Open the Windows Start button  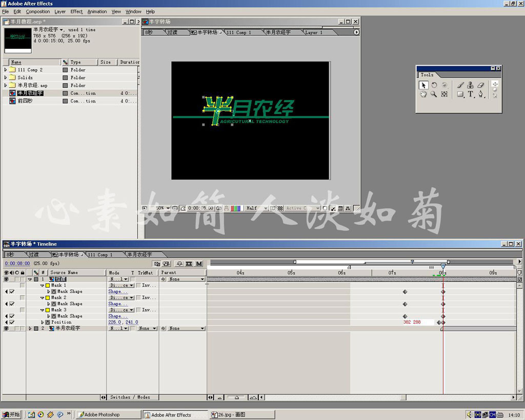pos(11,415)
